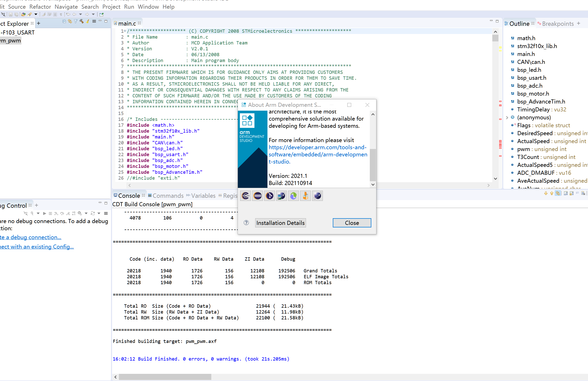The width and height of the screenshot is (588, 381).
Task: Click the Save All icon in main toolbar
Action: 17,14
